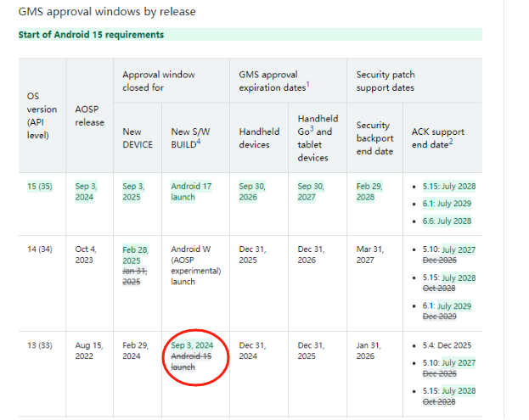Click 'Security backport end date' sub-header
529x420 pixels.
pyautogui.click(x=374, y=138)
